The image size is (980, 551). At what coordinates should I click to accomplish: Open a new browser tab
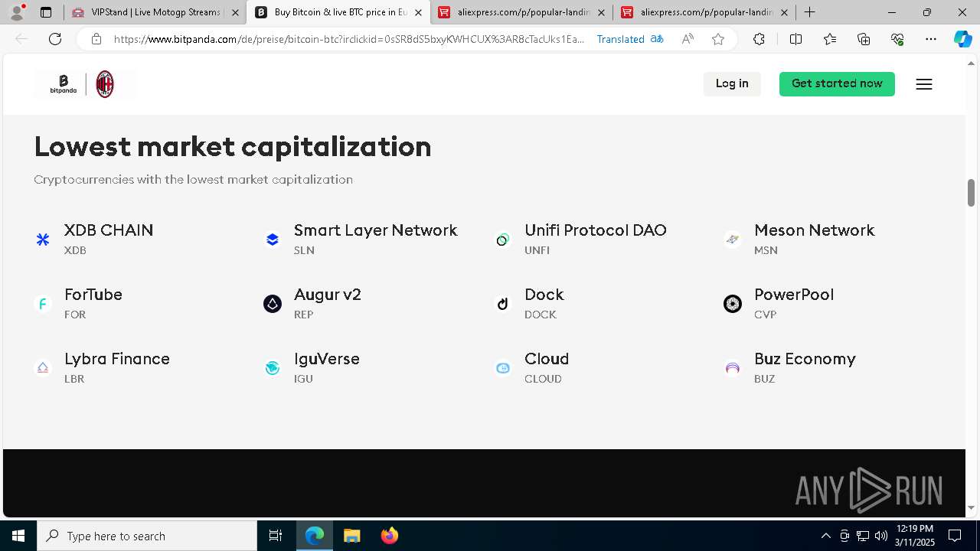[x=809, y=12]
